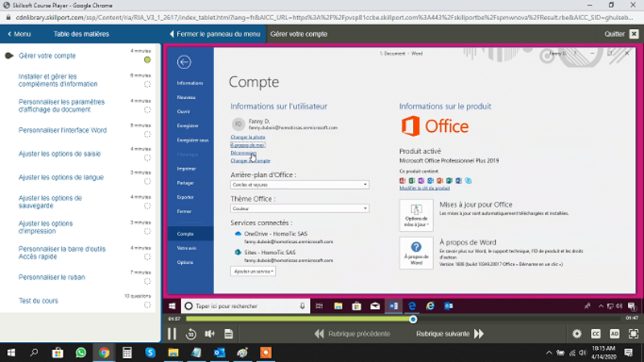Open lesson Personnaliser la barre d'outils Accès rapide
This screenshot has height=362, width=644.
tap(62, 253)
